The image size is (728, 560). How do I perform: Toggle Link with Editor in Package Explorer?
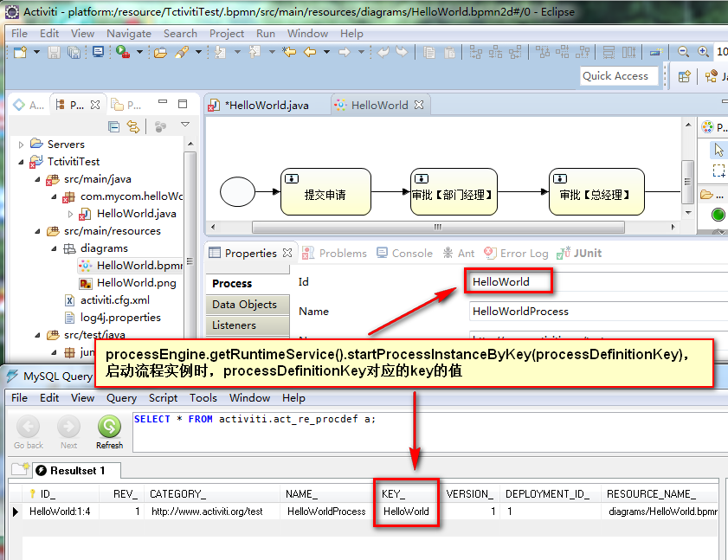point(133,126)
